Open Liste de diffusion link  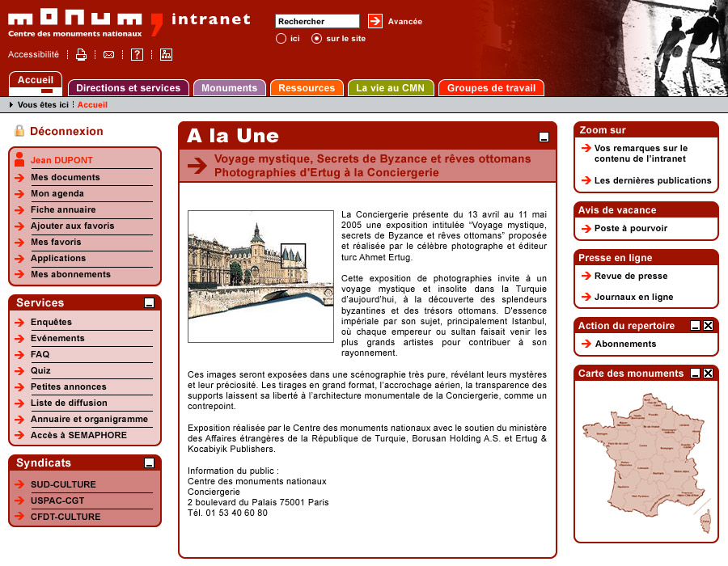coord(69,403)
